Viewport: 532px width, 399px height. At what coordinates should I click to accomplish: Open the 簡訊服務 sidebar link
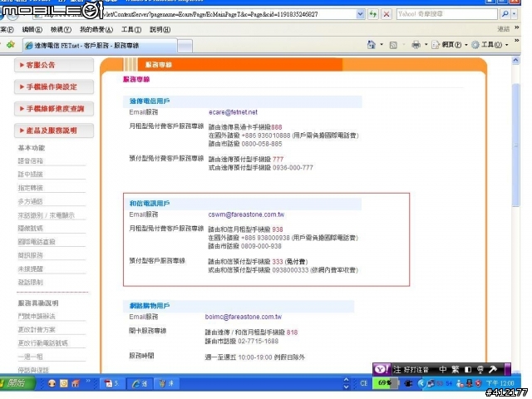pyautogui.click(x=31, y=255)
